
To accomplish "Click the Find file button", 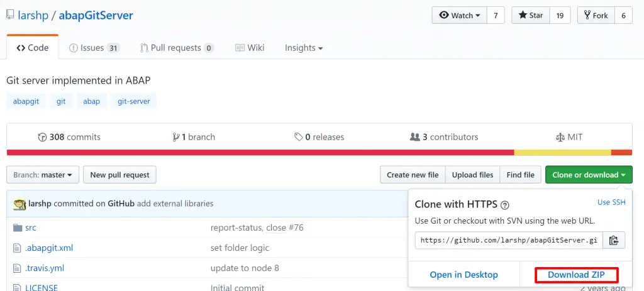I will [x=520, y=175].
